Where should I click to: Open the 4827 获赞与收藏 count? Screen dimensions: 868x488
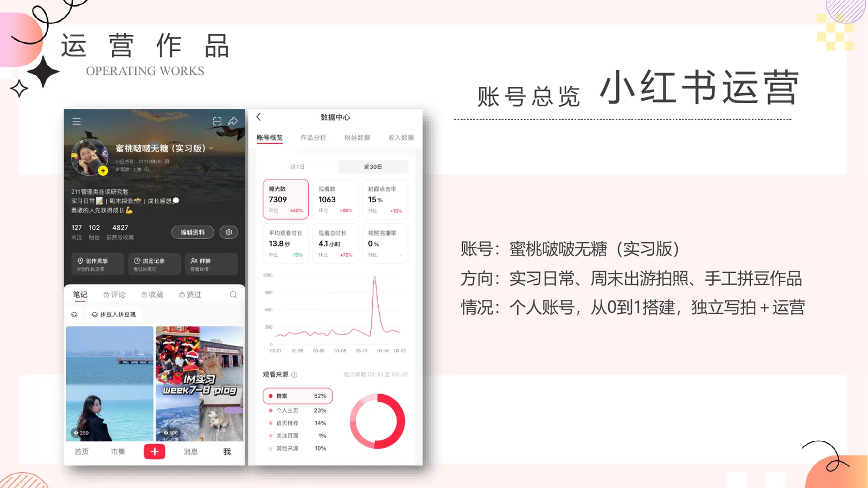tap(120, 232)
